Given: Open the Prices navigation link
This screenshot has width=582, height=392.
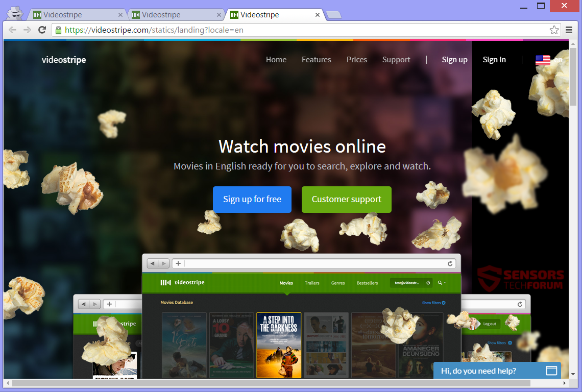Looking at the screenshot, I should click(x=357, y=60).
